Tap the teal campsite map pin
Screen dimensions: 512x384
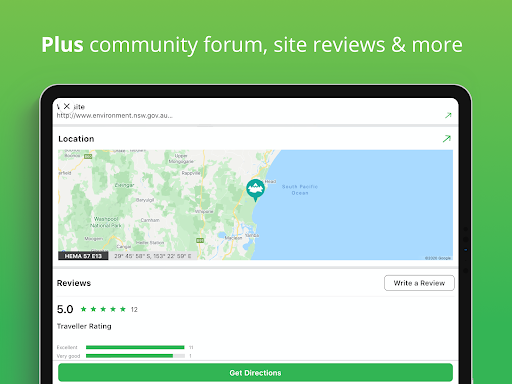point(255,190)
